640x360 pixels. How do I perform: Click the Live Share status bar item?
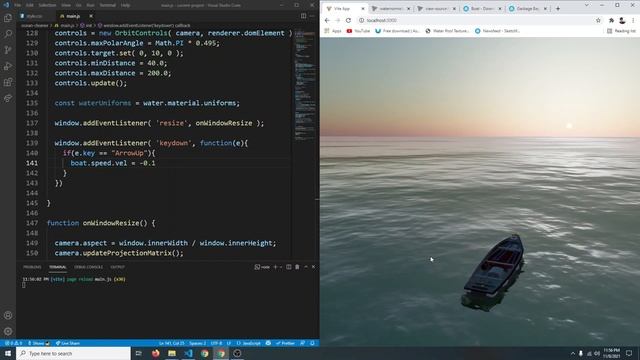[x=68, y=343]
